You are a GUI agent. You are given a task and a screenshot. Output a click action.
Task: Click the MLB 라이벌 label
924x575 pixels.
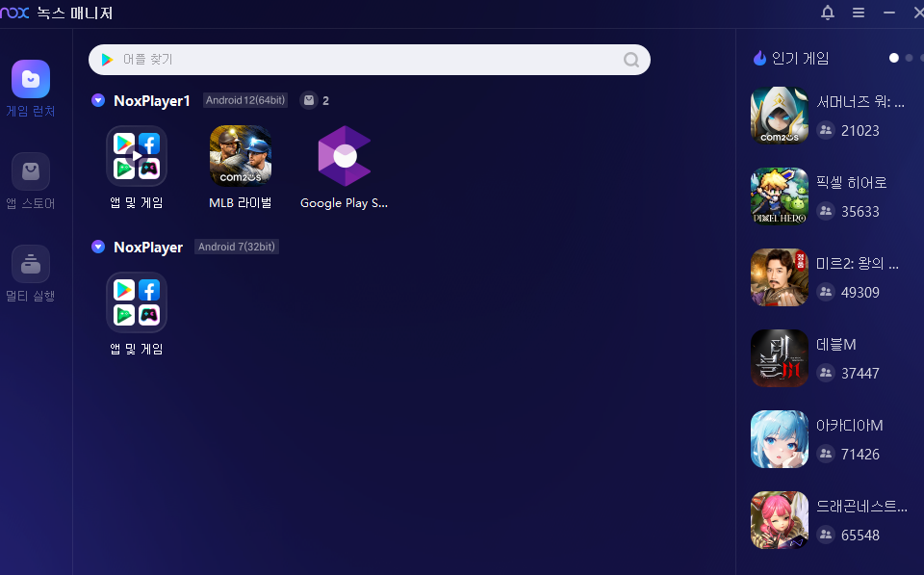pyautogui.click(x=241, y=202)
